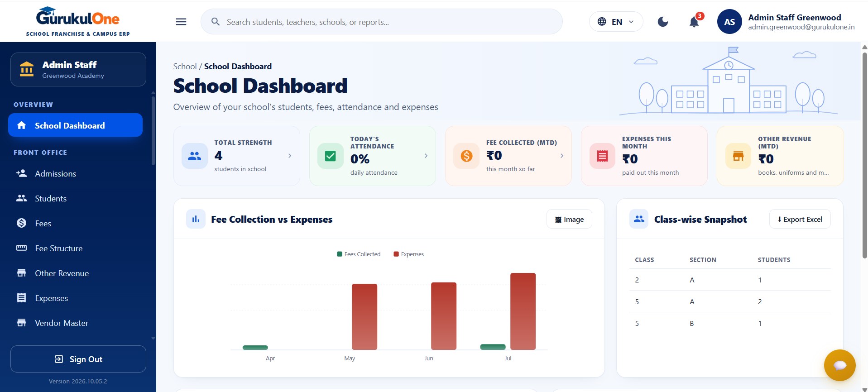The height and width of the screenshot is (392, 868).
Task: Click the GurukulOne logo
Action: (x=78, y=21)
